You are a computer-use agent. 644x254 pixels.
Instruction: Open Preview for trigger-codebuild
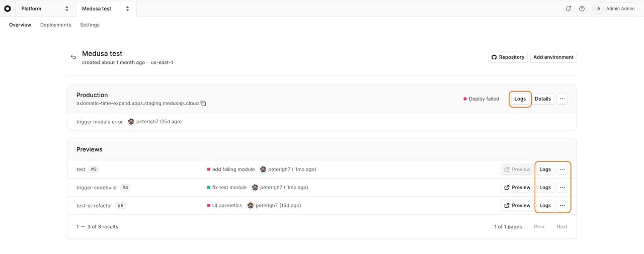517,188
